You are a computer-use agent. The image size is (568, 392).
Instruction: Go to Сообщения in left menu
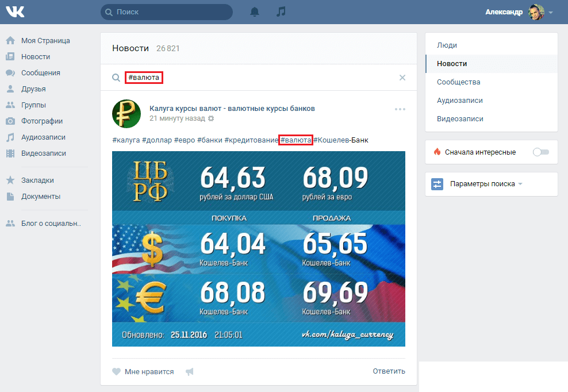(x=41, y=73)
